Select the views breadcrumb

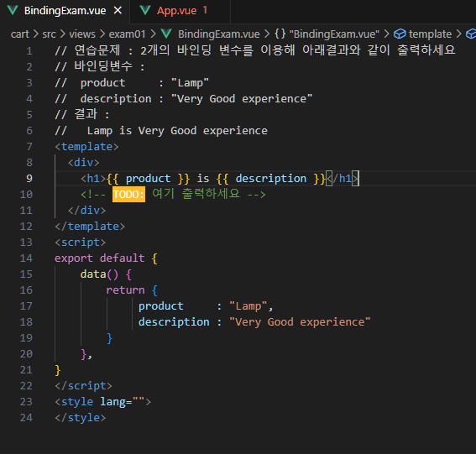click(x=82, y=34)
